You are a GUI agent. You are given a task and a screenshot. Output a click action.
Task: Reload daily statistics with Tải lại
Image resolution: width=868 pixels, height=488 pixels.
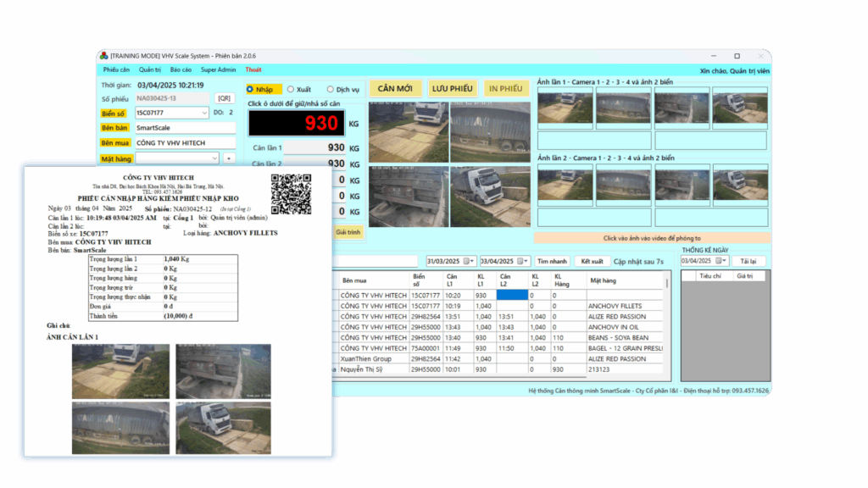pyautogui.click(x=748, y=261)
